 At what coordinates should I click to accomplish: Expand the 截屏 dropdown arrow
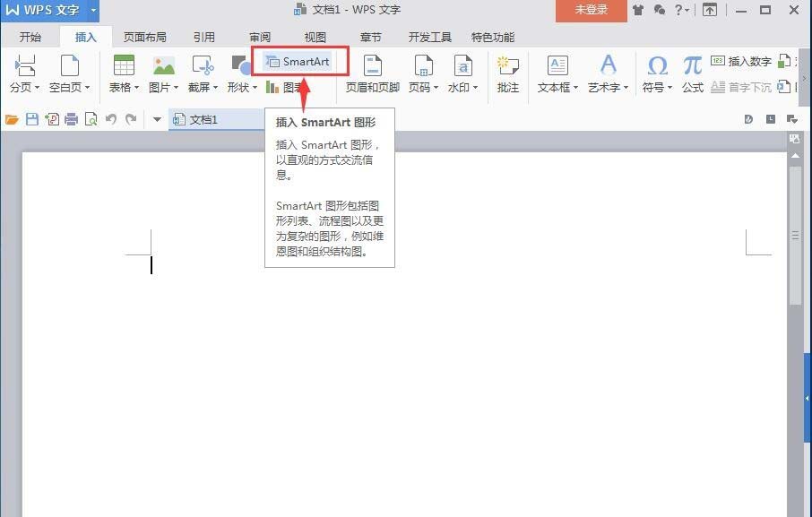pos(215,88)
